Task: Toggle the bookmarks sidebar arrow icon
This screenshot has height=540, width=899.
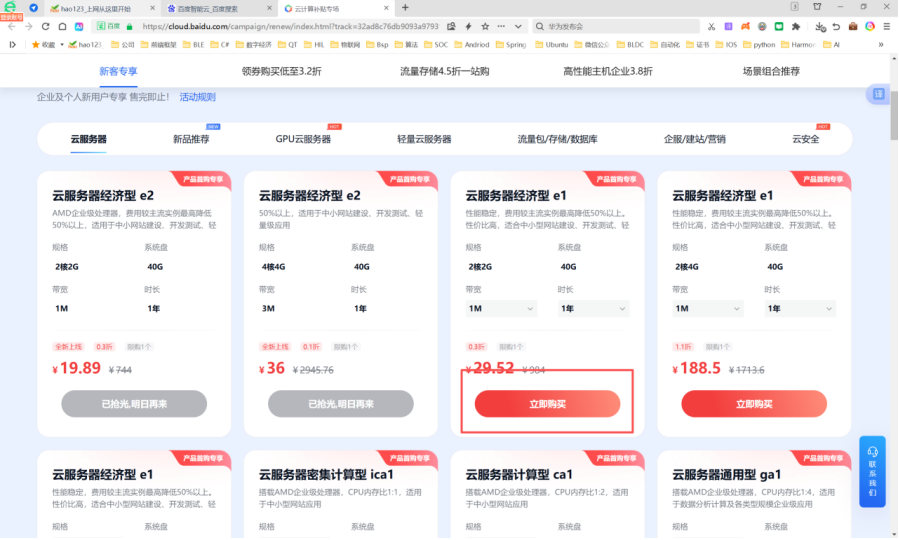Action: pyautogui.click(x=13, y=44)
